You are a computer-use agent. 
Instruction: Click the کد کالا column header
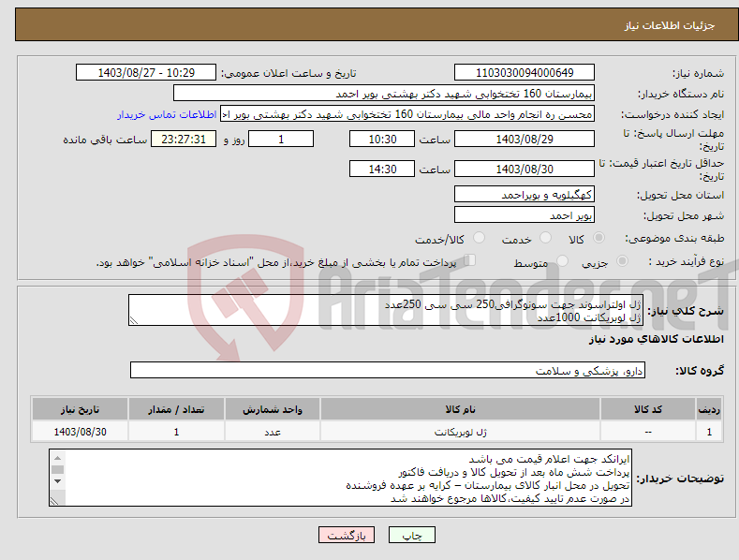tap(648, 409)
